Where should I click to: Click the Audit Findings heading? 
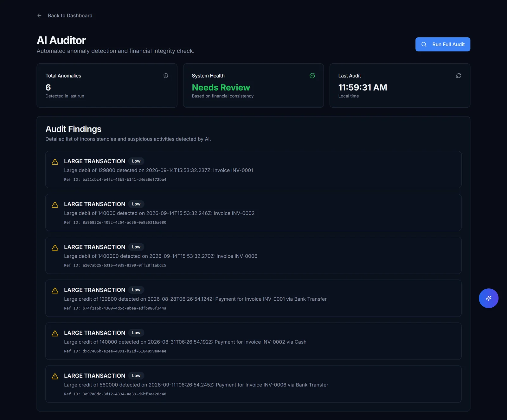click(73, 129)
